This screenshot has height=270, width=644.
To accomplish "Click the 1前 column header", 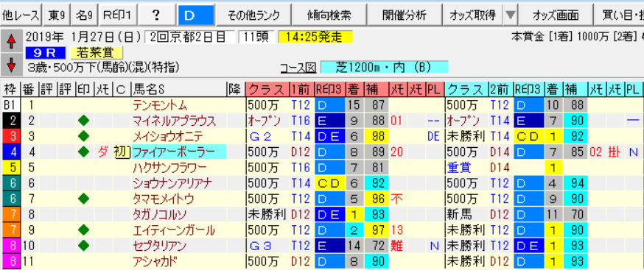I will pyautogui.click(x=301, y=90).
